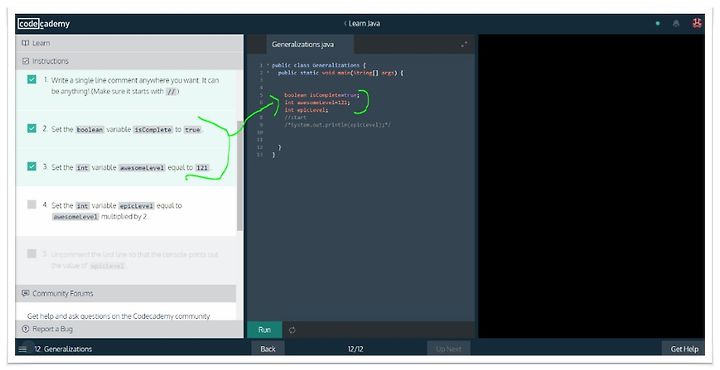Image resolution: width=720 pixels, height=370 pixels.
Task: Click the speech-bubble icon beside Community Forums
Action: (x=26, y=293)
